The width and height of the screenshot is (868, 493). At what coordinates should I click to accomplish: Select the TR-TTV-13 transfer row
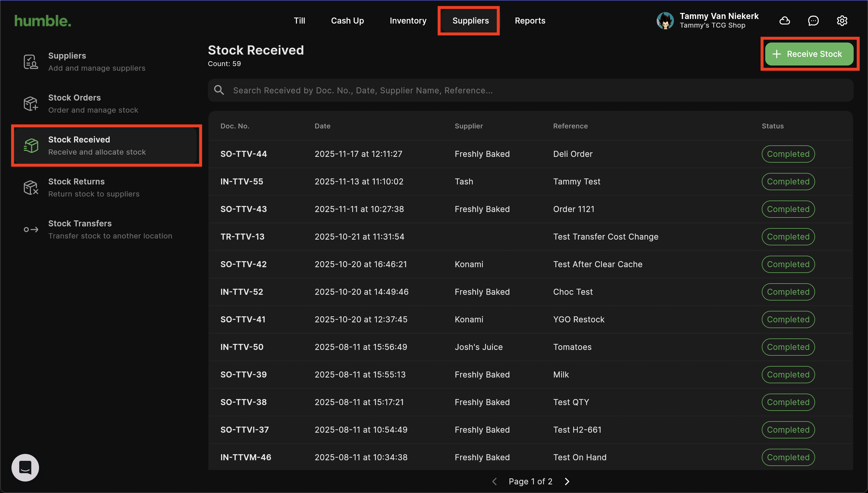pyautogui.click(x=242, y=237)
